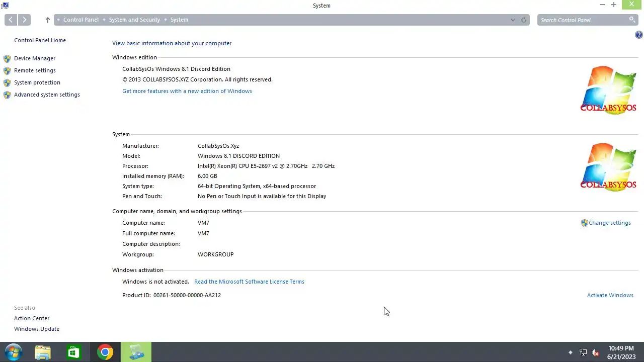This screenshot has width=644, height=362.
Task: Go up one level with the Up arrow
Action: tap(48, 20)
